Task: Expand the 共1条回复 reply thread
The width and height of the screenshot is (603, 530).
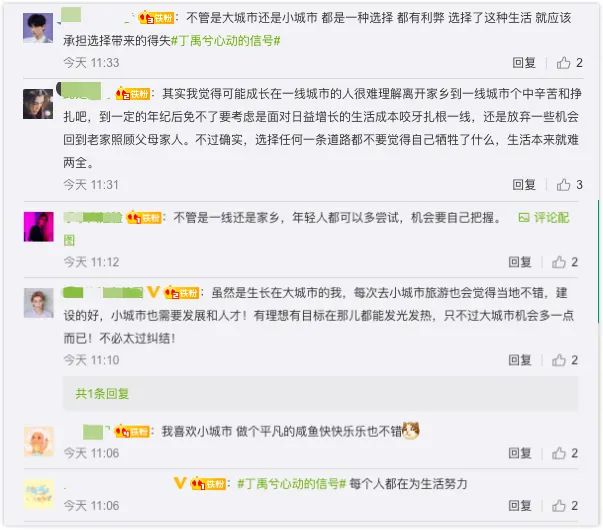Action: pyautogui.click(x=102, y=393)
